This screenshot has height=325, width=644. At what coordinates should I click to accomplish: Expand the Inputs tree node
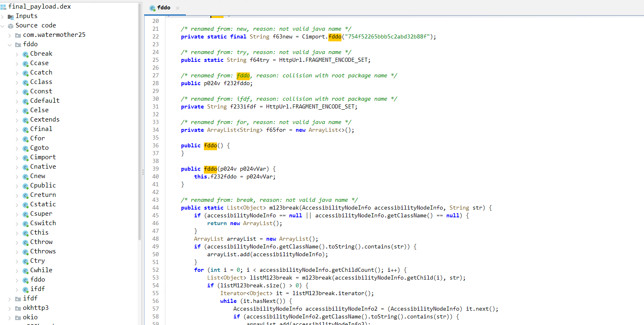tap(3, 16)
